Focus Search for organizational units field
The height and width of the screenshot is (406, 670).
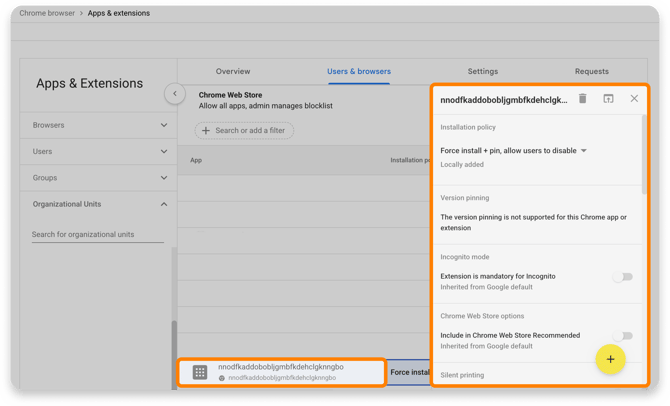(x=98, y=235)
